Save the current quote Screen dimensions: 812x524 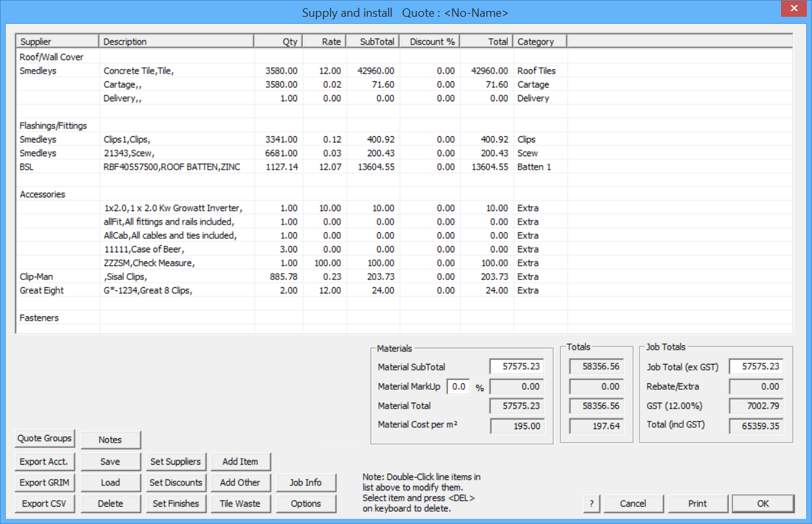click(x=110, y=461)
